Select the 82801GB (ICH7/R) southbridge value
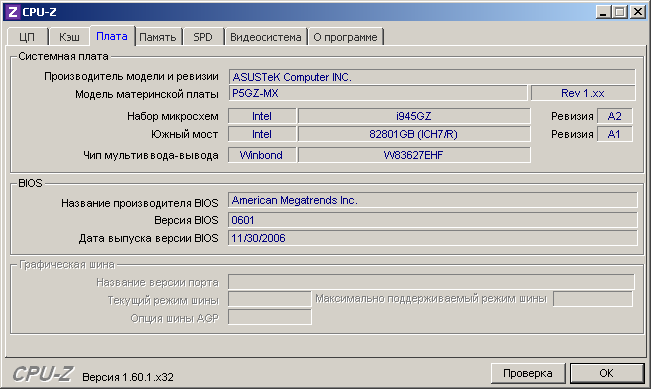The image size is (651, 389). [414, 134]
